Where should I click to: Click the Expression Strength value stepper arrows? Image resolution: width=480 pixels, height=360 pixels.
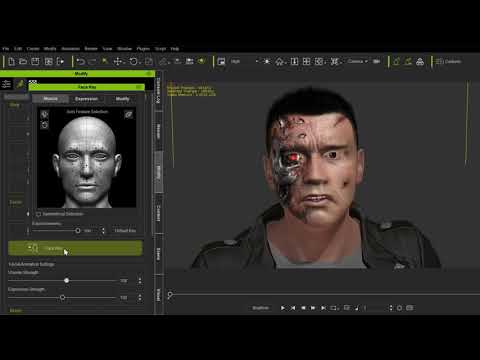click(140, 297)
